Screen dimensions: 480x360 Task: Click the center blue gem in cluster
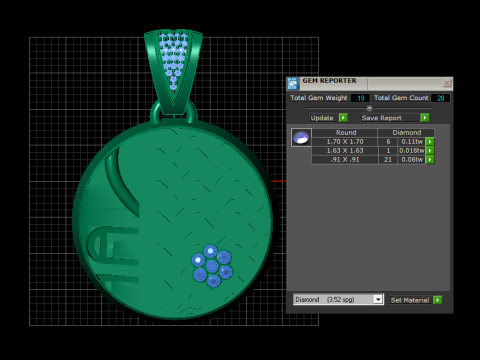212,266
